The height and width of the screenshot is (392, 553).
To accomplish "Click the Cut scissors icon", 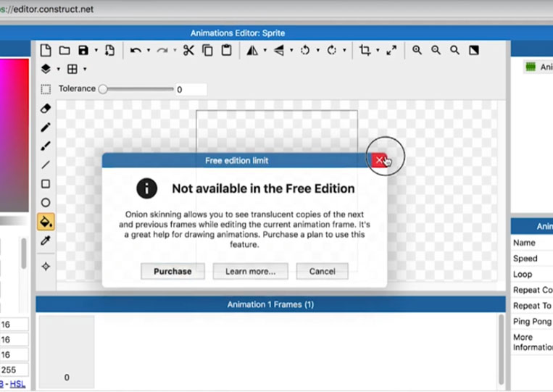I will point(188,51).
